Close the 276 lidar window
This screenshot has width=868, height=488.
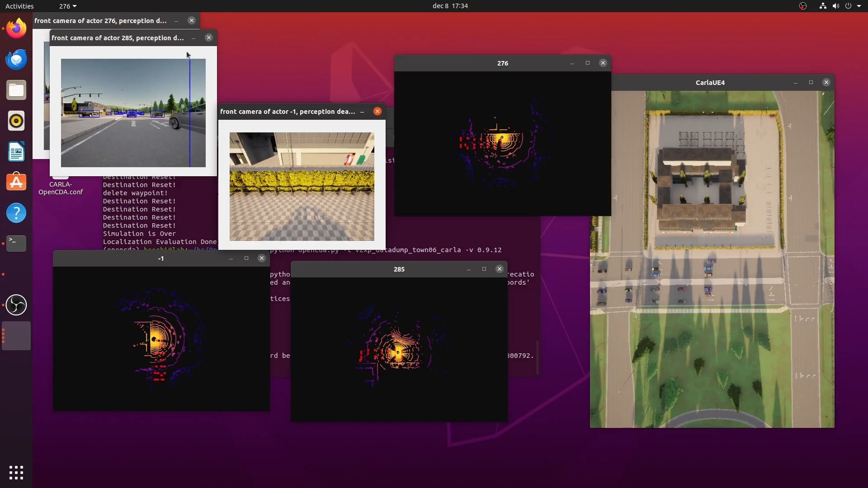pos(603,63)
